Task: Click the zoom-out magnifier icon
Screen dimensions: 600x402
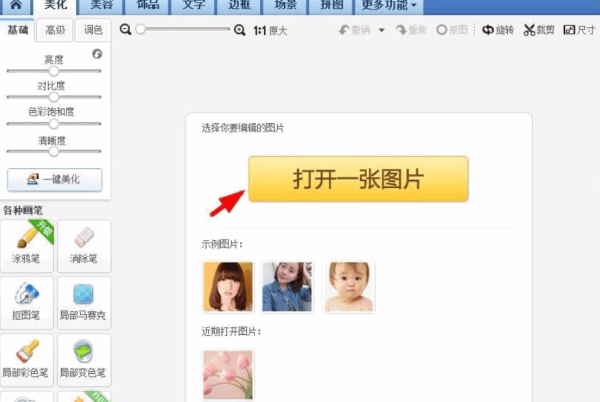Action: [125, 30]
